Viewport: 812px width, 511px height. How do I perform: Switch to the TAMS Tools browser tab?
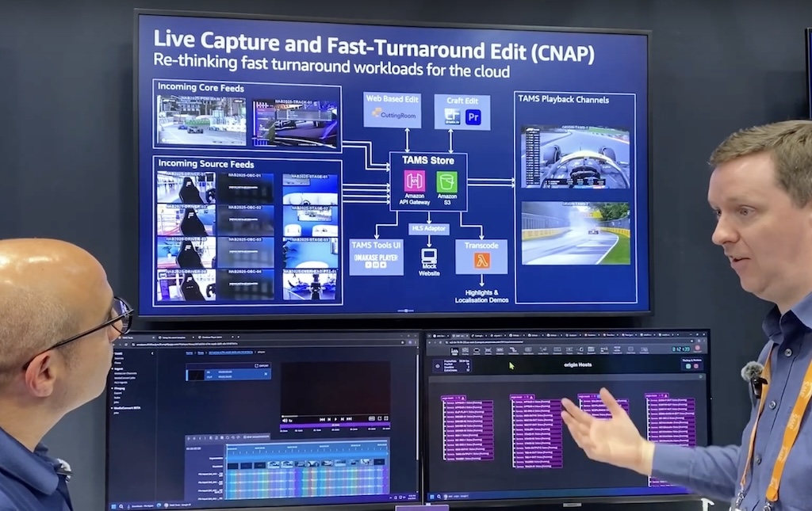click(136, 337)
